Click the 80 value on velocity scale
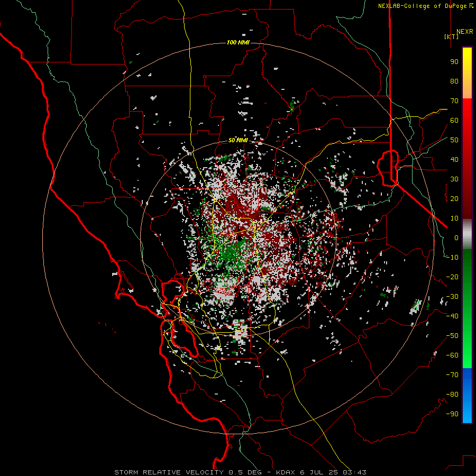The height and width of the screenshot is (476, 476). tap(454, 81)
